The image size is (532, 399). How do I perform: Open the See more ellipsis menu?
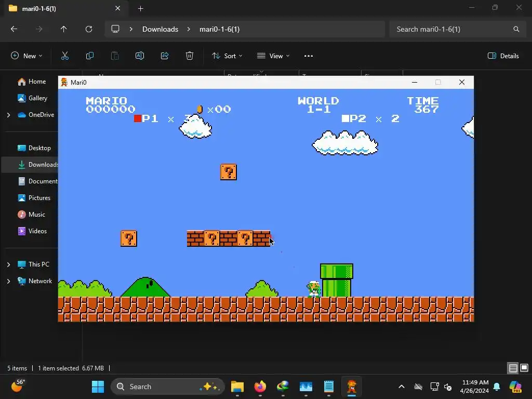pyautogui.click(x=309, y=56)
